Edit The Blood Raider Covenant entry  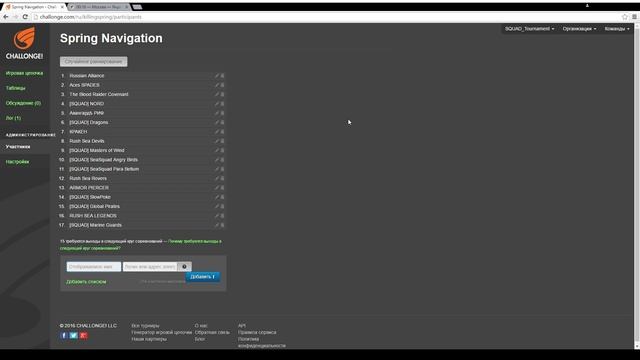pyautogui.click(x=217, y=94)
